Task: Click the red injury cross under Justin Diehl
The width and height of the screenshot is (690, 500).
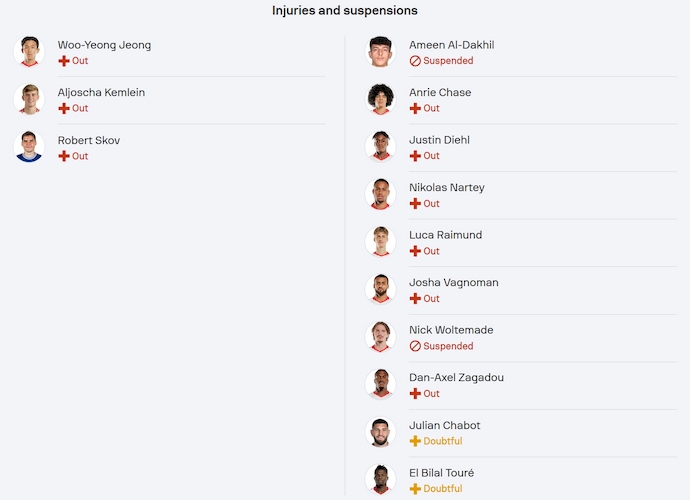Action: (415, 156)
